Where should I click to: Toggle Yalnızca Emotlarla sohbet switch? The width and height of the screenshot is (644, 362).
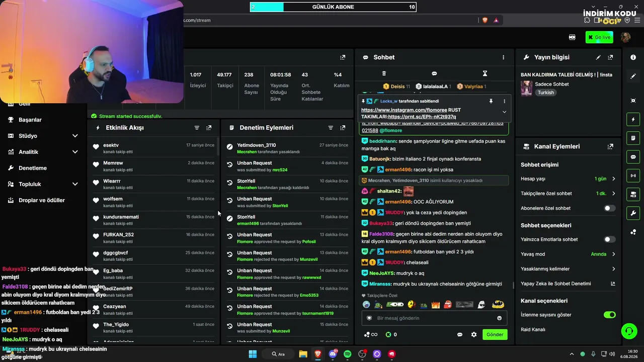(609, 239)
